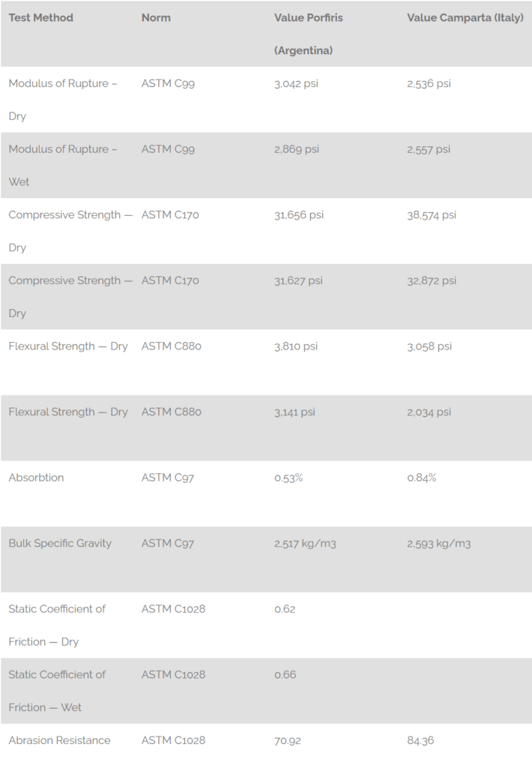Click the 2,593 kg/m3 value
The height and width of the screenshot is (768, 532).
coord(439,543)
